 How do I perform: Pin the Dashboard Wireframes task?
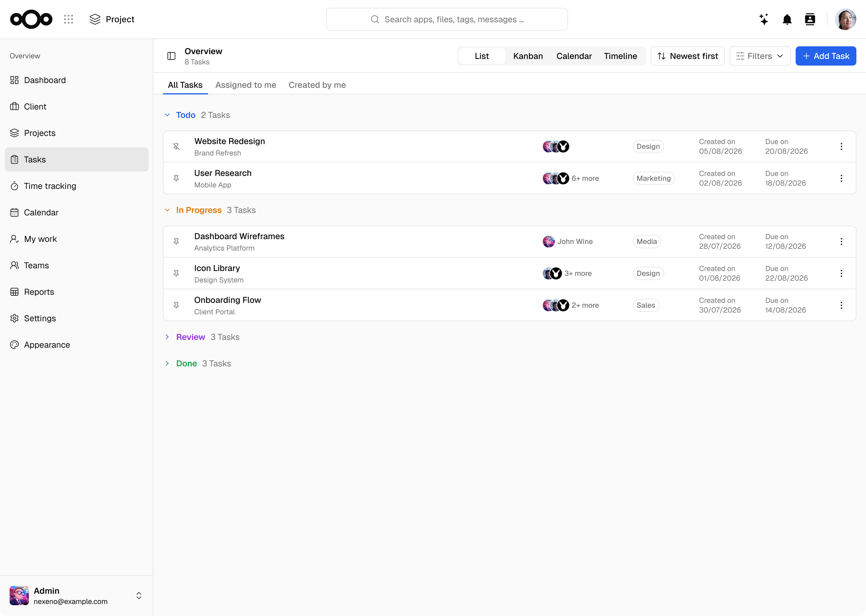click(176, 242)
